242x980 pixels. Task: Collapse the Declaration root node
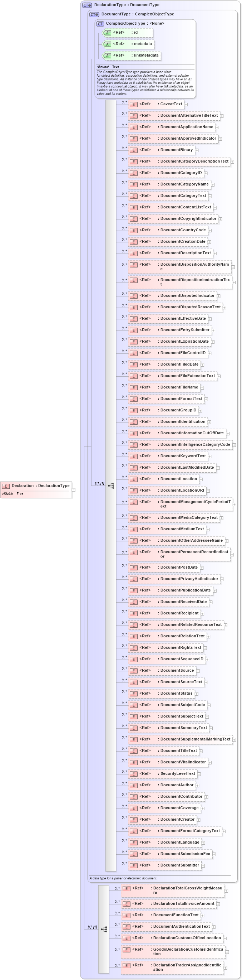click(x=74, y=490)
